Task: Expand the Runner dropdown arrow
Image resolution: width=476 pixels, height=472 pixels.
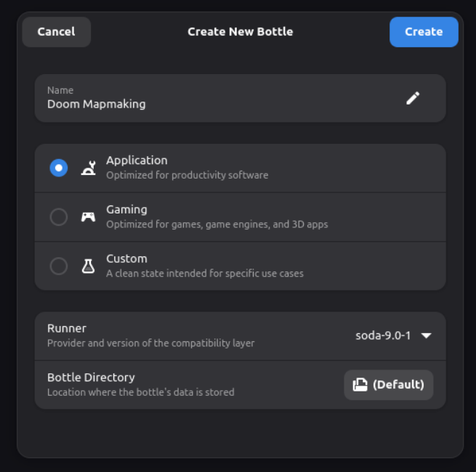Action: pos(427,335)
